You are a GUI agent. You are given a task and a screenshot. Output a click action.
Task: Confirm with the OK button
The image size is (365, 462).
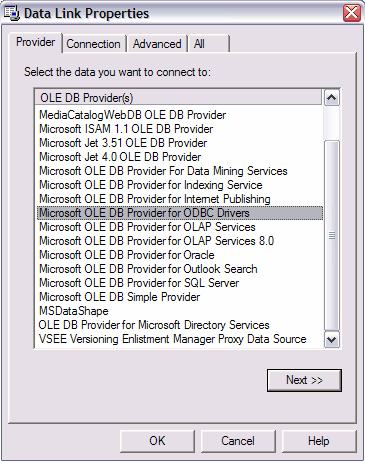pos(157,441)
